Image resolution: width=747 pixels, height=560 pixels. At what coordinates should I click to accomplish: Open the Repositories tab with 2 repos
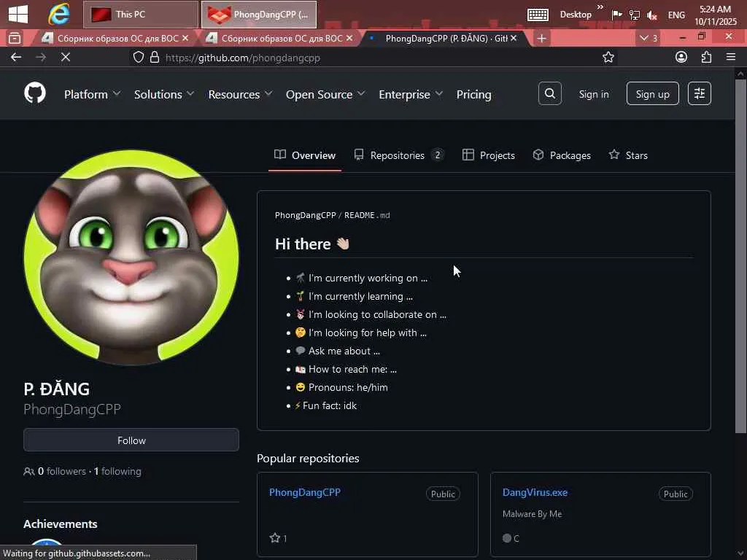point(399,155)
